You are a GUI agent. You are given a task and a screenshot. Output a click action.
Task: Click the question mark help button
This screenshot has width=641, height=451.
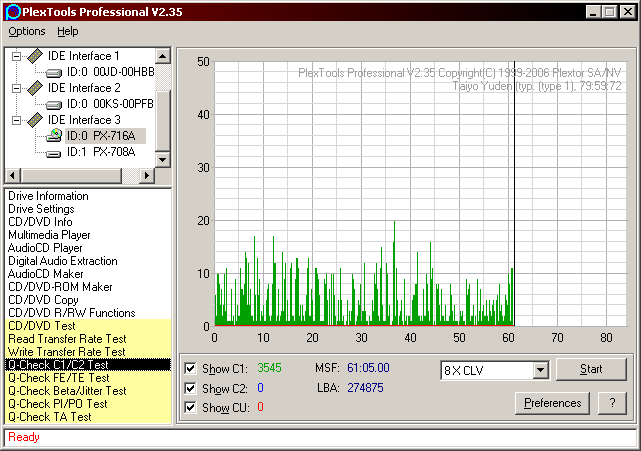click(612, 403)
